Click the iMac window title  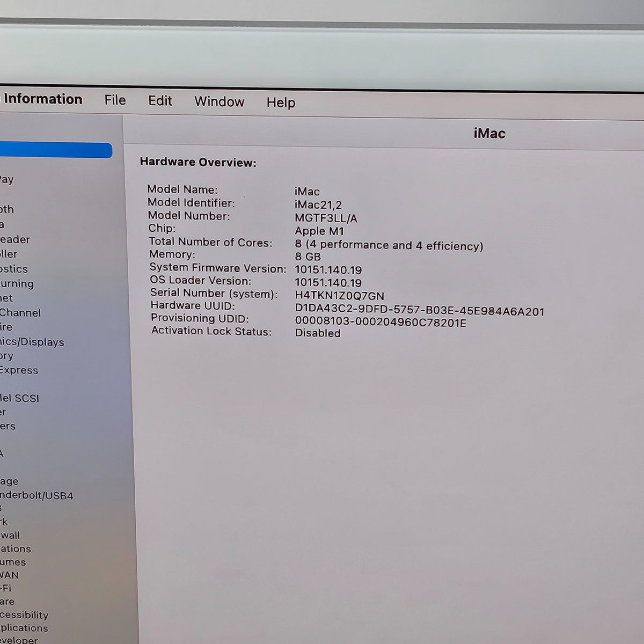489,133
